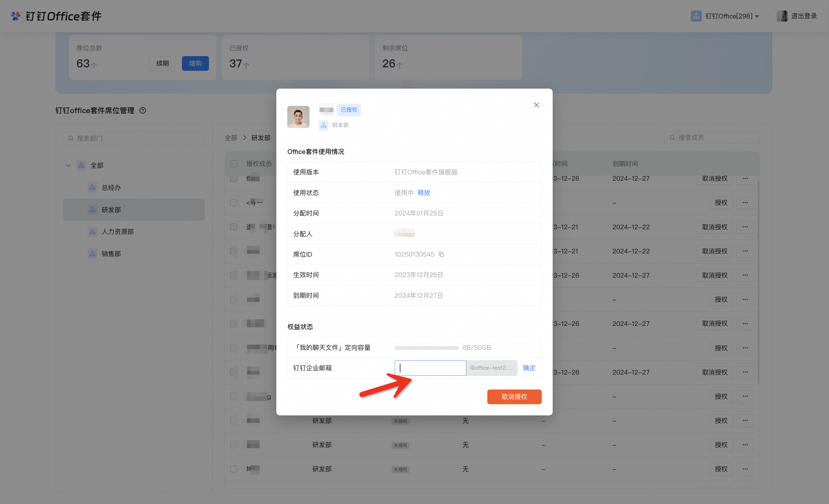Click the department icon next to 研发部 in dialog
Viewport: 829px width, 504px height.
(x=323, y=125)
